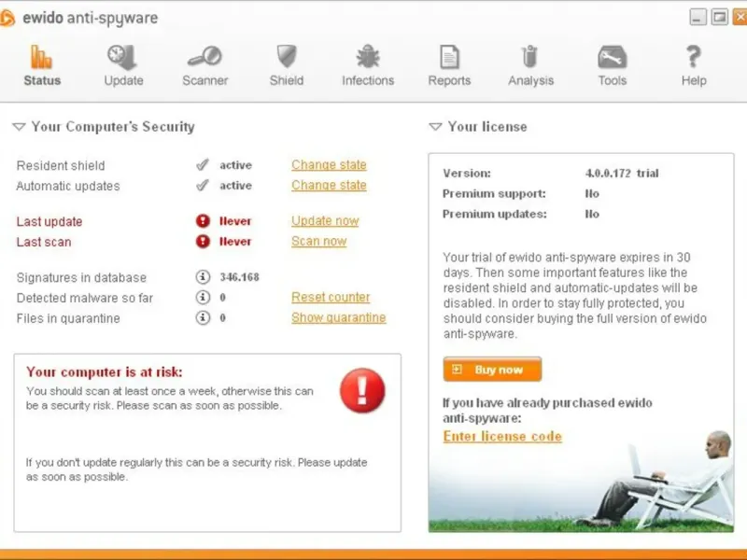Open Help question mark icon
Screen dimensions: 747x560
(x=694, y=57)
